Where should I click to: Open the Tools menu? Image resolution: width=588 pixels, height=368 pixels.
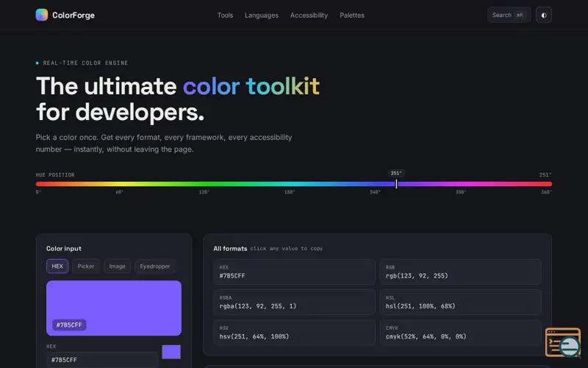[225, 15]
